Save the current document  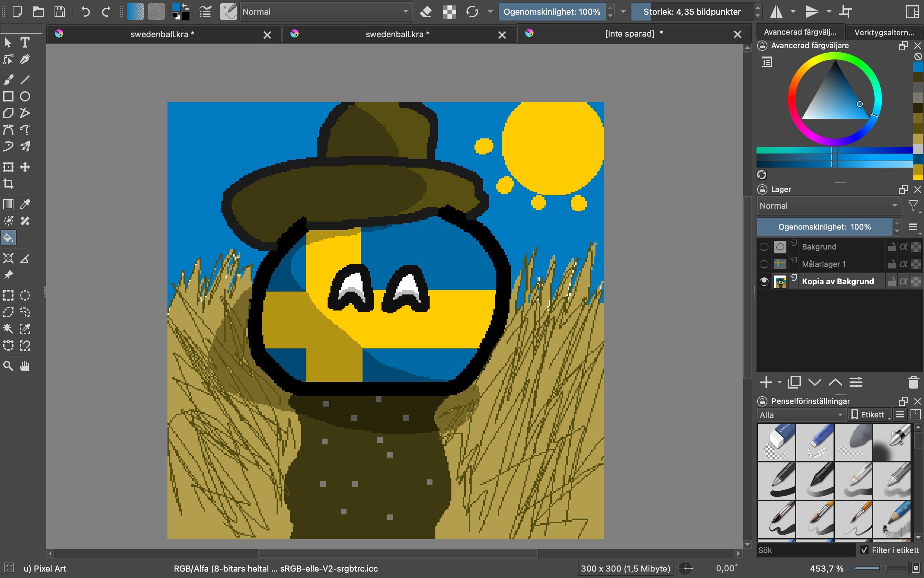pyautogui.click(x=60, y=12)
